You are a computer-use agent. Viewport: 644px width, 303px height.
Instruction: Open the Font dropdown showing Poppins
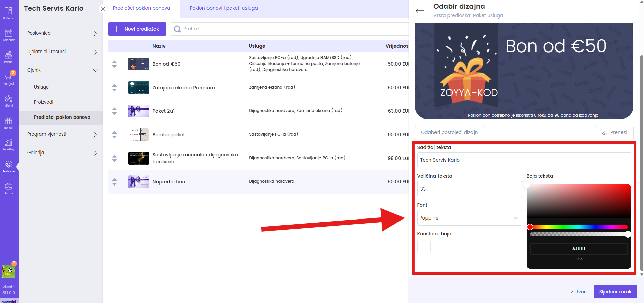(469, 218)
